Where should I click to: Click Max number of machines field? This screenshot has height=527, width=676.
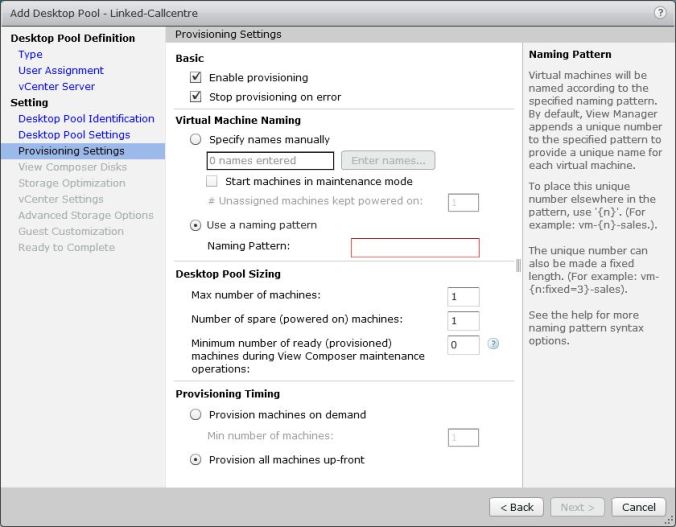click(463, 296)
